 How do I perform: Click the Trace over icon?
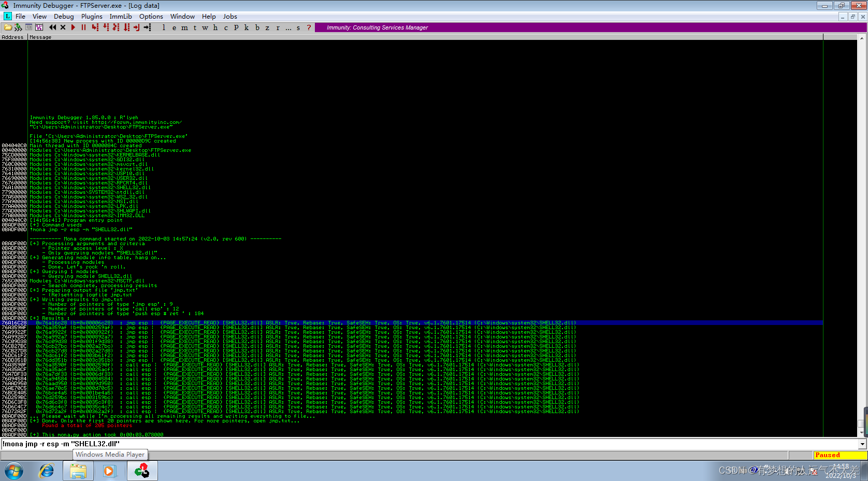(x=126, y=27)
